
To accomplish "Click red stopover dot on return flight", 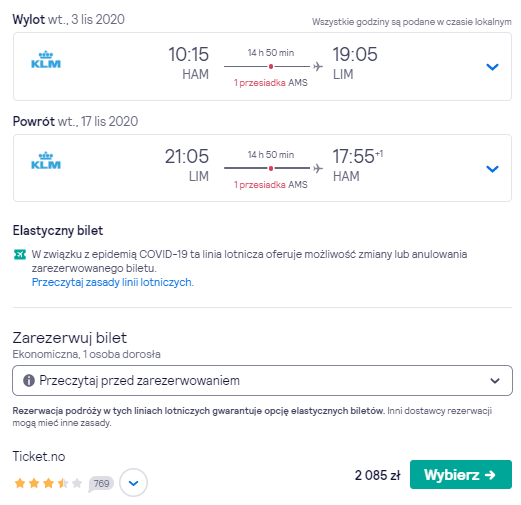I will (271, 168).
